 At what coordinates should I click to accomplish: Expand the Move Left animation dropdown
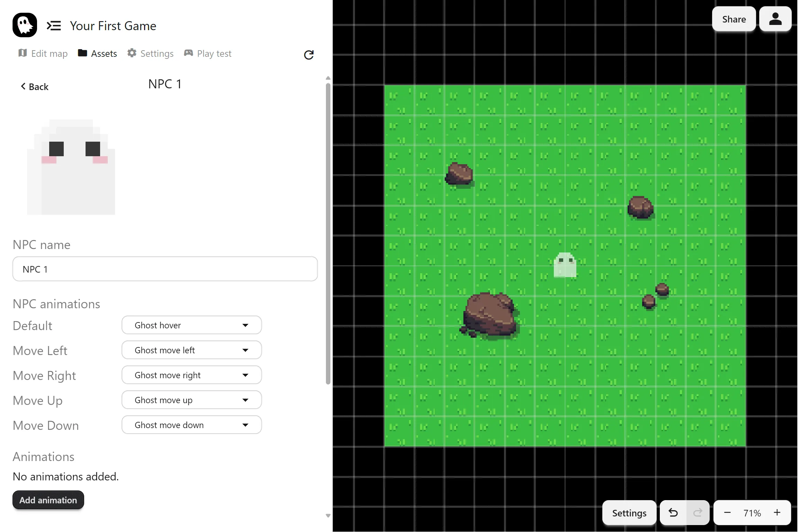coord(192,350)
